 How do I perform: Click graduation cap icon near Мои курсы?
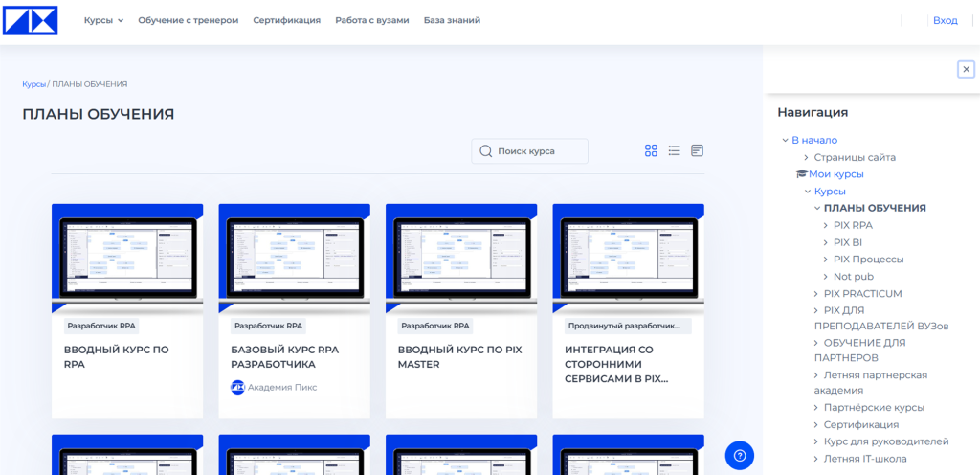pyautogui.click(x=802, y=174)
